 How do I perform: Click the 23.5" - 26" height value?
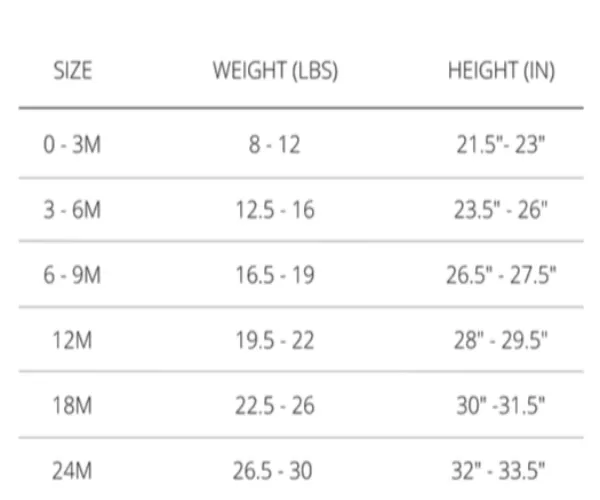[x=501, y=210]
